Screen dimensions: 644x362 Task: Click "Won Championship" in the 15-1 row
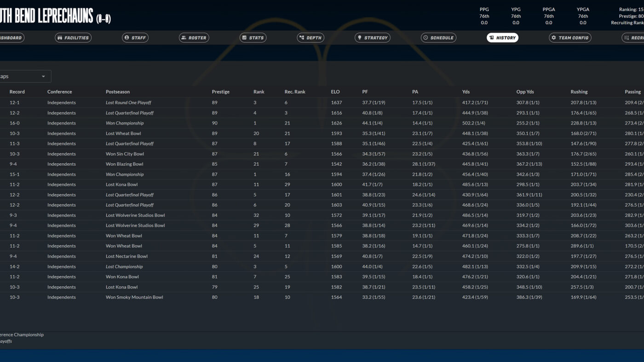125,175
